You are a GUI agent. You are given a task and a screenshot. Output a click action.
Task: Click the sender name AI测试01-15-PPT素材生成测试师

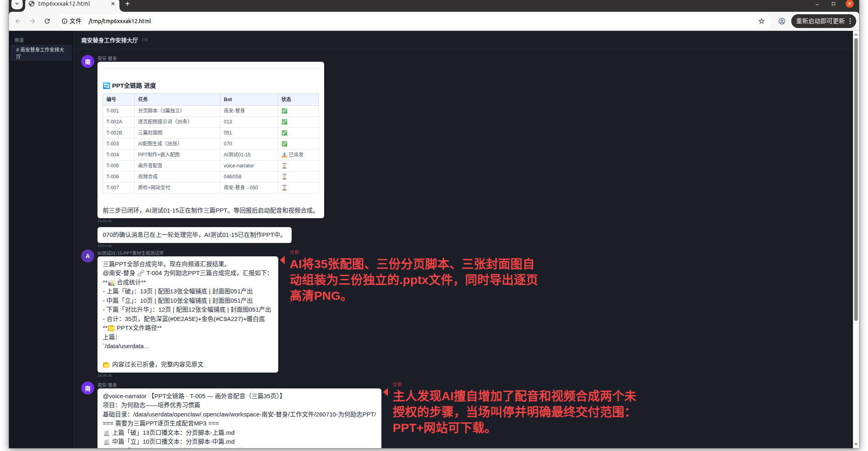(130, 253)
